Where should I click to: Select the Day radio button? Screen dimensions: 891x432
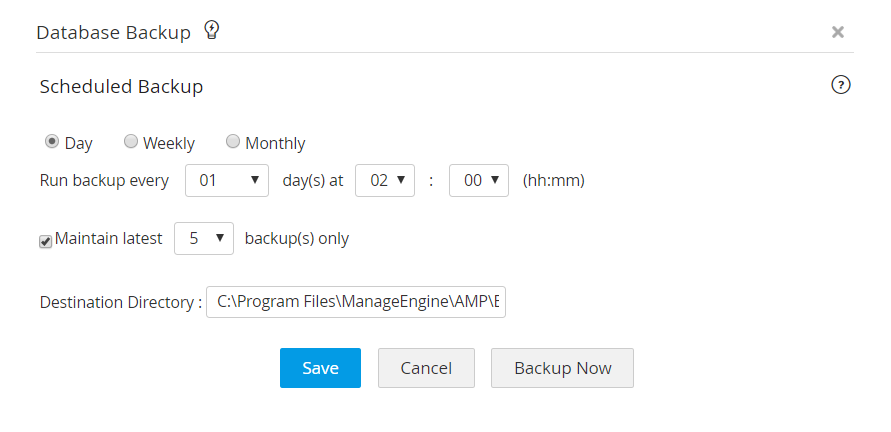click(x=52, y=142)
